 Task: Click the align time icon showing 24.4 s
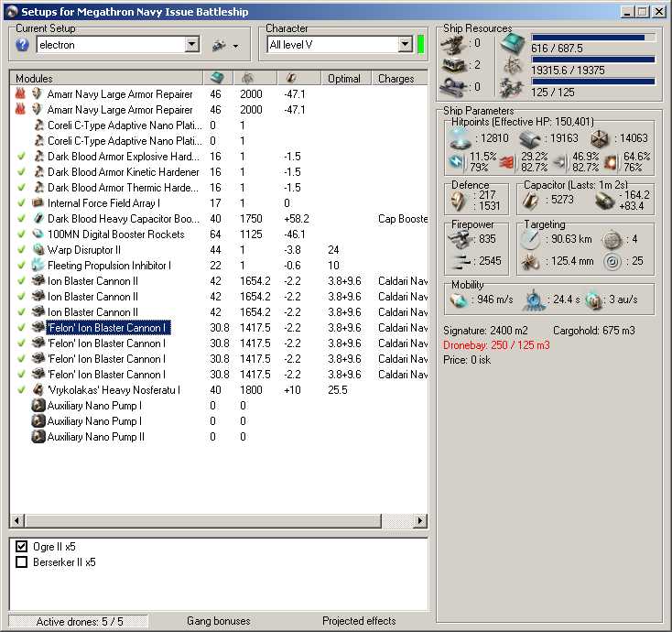point(533,300)
